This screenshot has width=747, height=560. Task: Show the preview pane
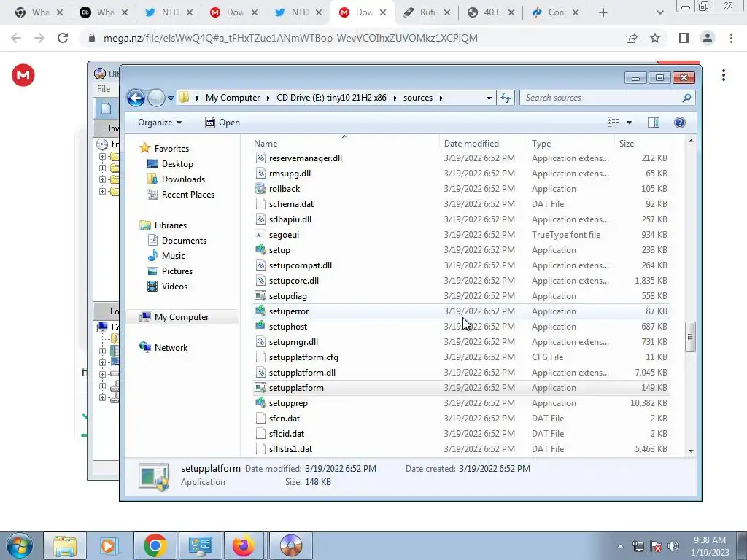coord(654,122)
